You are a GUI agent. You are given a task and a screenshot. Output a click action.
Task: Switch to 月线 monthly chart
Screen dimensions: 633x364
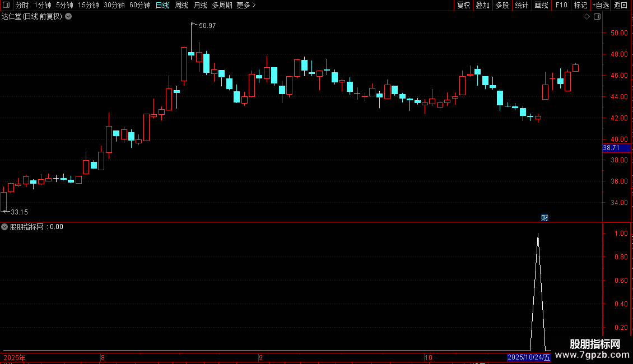point(200,5)
